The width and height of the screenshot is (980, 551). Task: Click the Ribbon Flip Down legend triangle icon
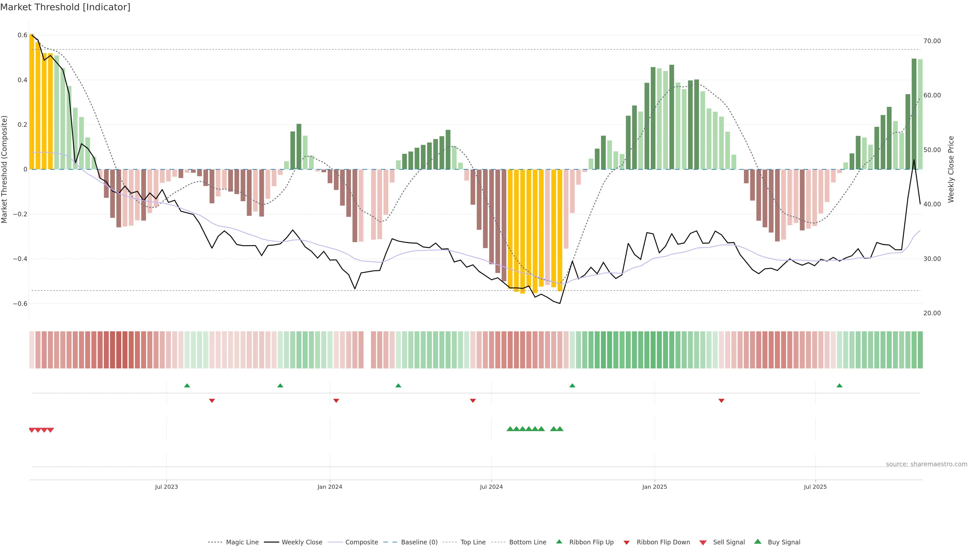pyautogui.click(x=627, y=543)
